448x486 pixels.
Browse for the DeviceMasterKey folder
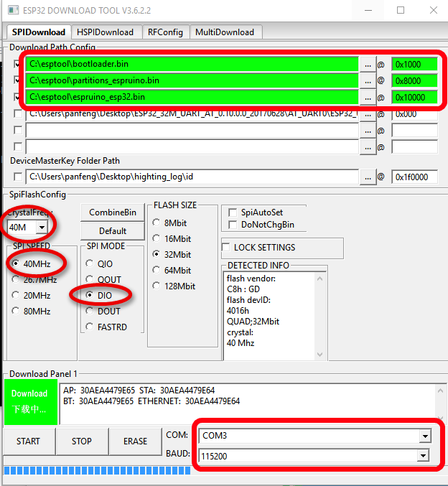point(368,177)
